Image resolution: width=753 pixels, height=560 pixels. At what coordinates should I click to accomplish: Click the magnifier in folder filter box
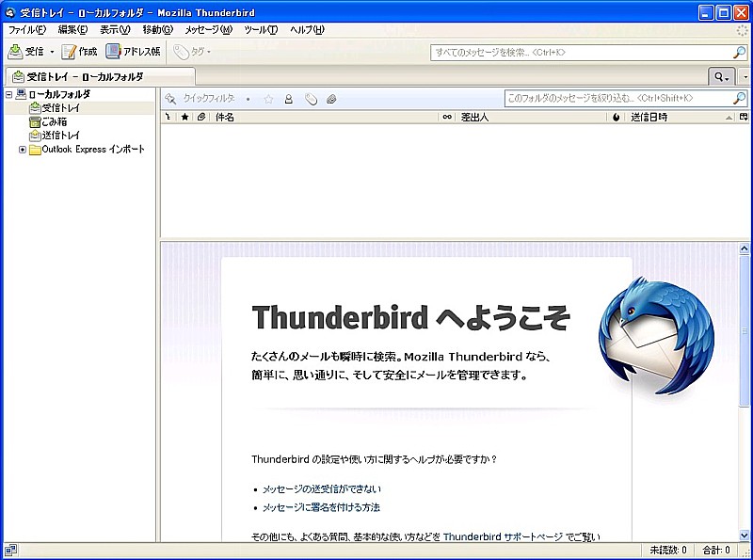(x=740, y=99)
